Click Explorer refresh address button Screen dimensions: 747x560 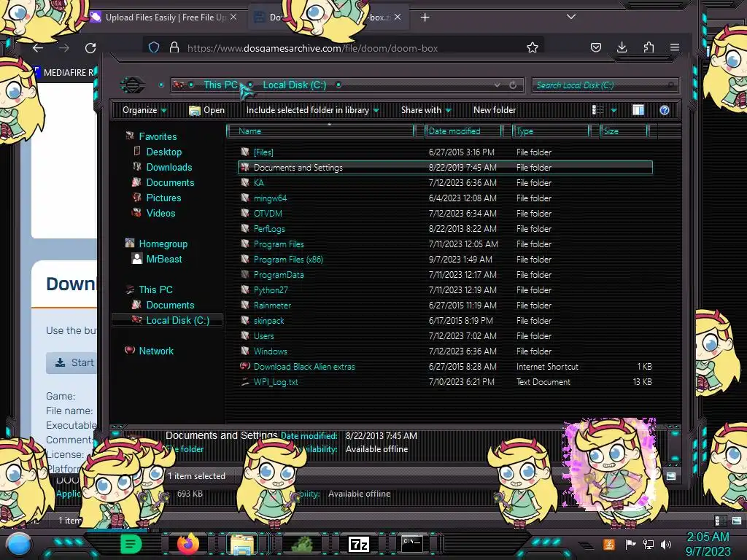click(513, 85)
